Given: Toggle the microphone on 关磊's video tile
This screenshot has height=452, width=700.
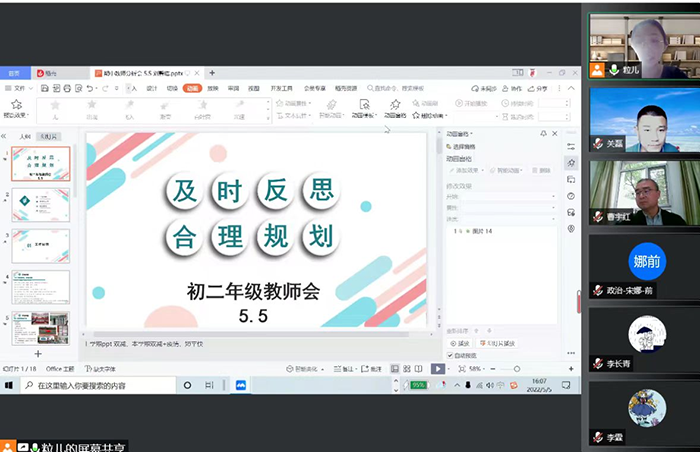Looking at the screenshot, I should [598, 143].
